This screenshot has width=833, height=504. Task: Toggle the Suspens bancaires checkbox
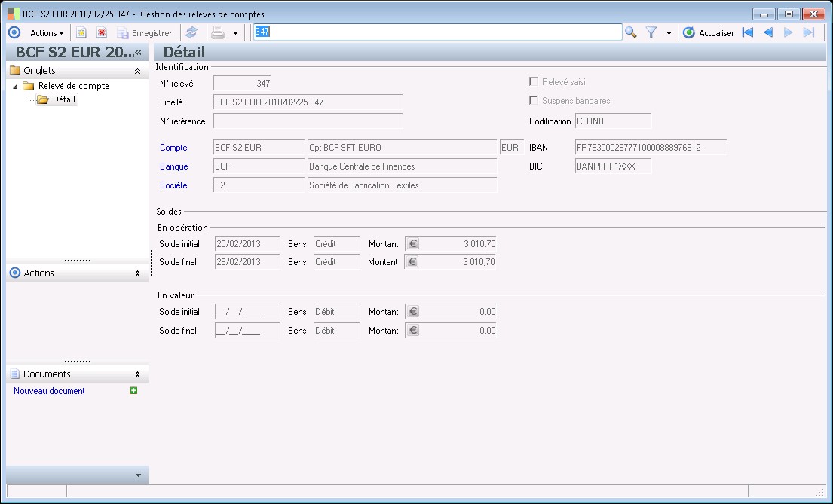point(534,101)
